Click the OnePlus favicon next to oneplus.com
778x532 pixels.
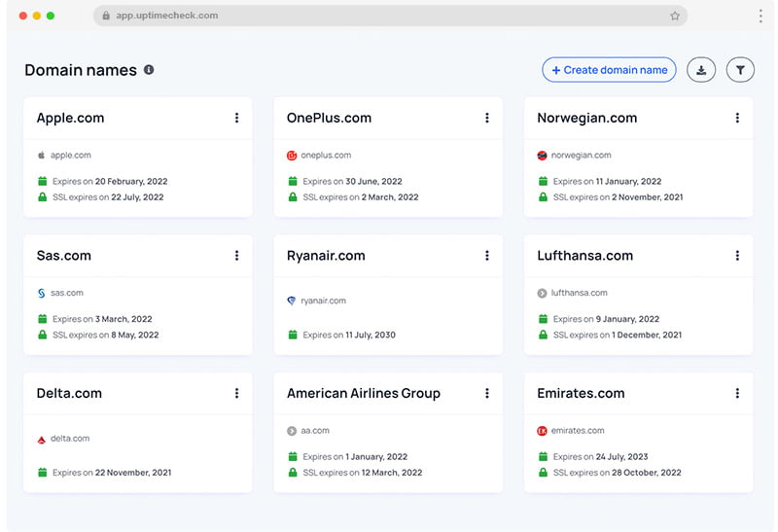292,156
